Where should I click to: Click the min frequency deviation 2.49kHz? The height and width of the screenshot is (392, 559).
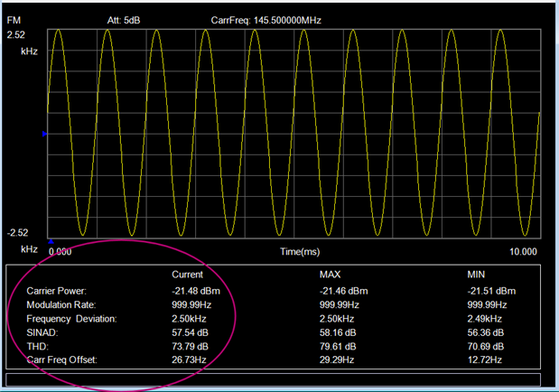[x=484, y=319]
